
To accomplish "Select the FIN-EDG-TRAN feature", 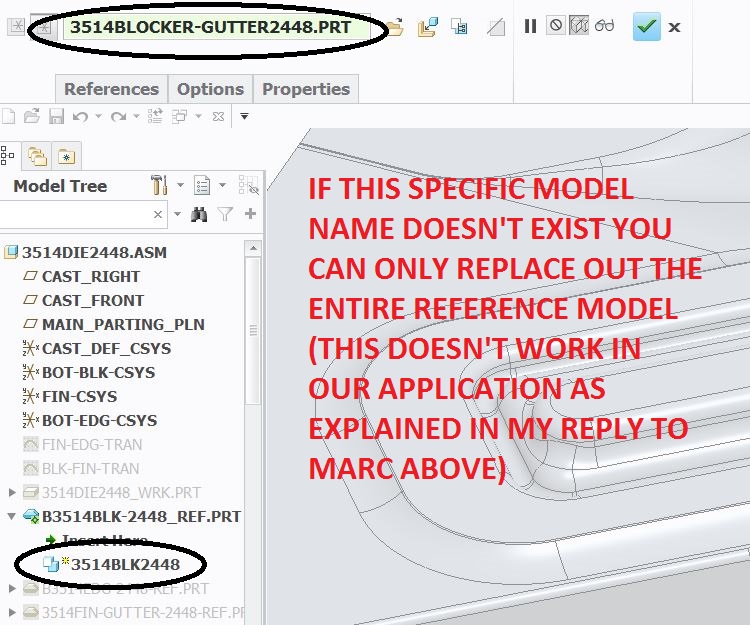I will pyautogui.click(x=92, y=444).
